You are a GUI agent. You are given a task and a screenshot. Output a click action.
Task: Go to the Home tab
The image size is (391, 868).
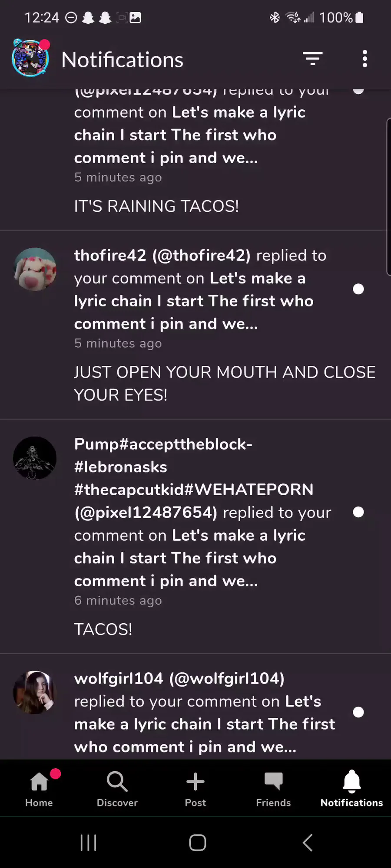click(x=39, y=788)
